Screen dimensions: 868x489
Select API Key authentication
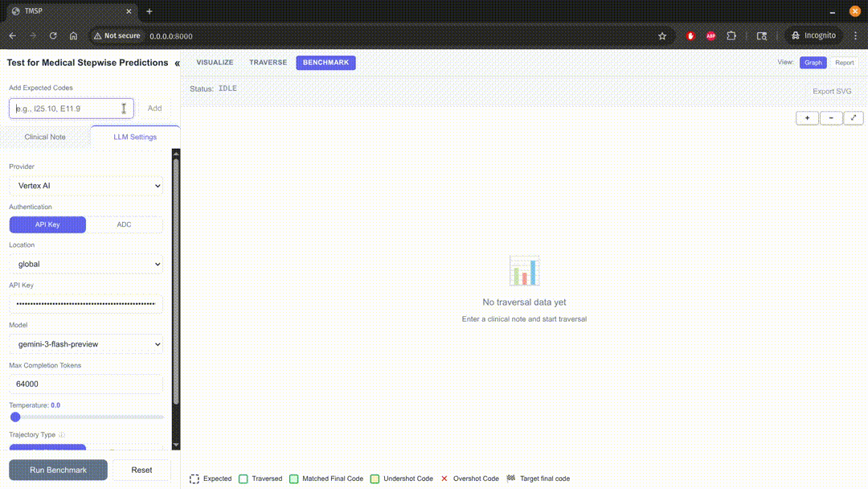pyautogui.click(x=47, y=225)
